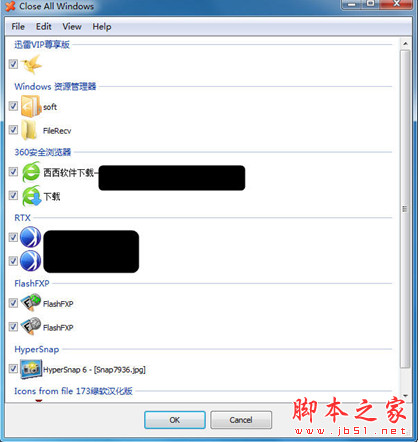The width and height of the screenshot is (418, 442).
Task: Open the Edit menu
Action: [44, 27]
